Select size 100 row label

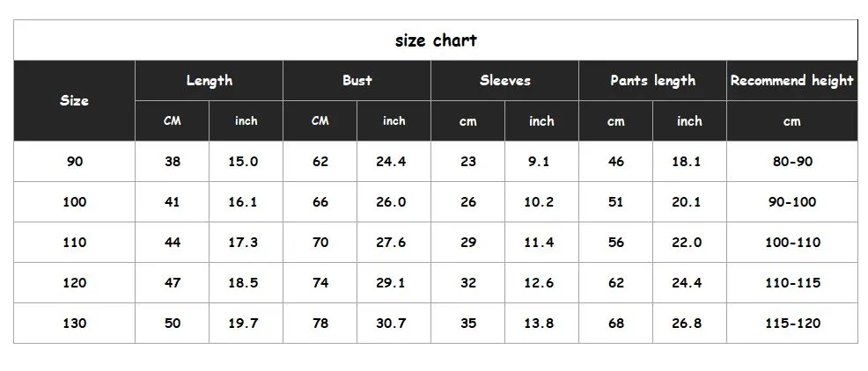point(75,202)
